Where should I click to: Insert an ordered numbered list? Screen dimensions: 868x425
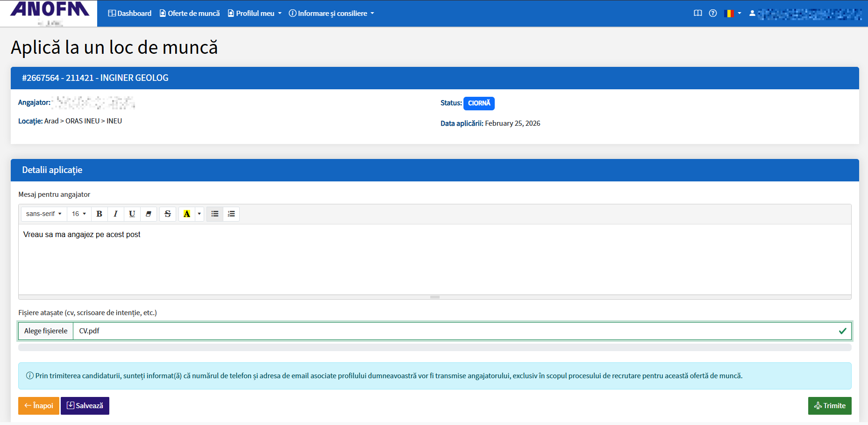(x=231, y=214)
